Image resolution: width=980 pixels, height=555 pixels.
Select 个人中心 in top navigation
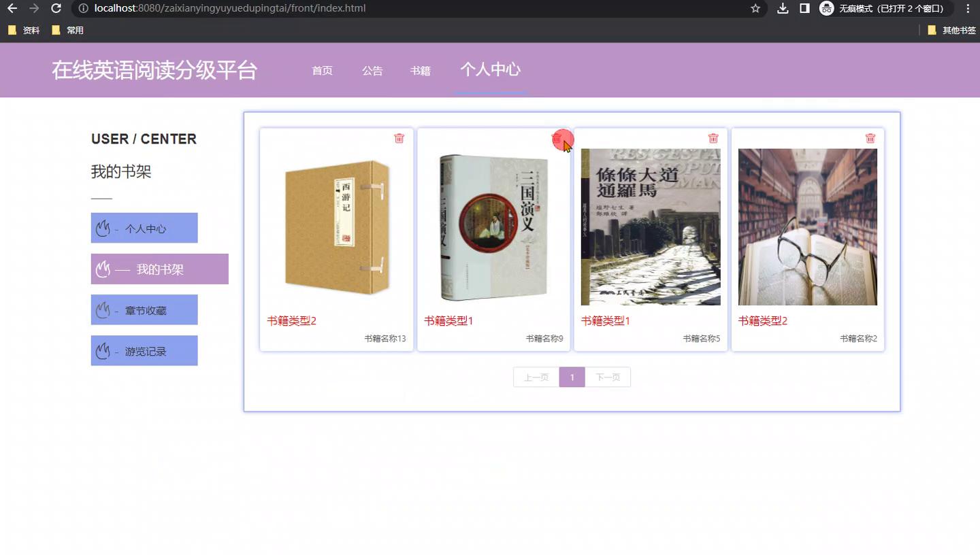pos(491,69)
